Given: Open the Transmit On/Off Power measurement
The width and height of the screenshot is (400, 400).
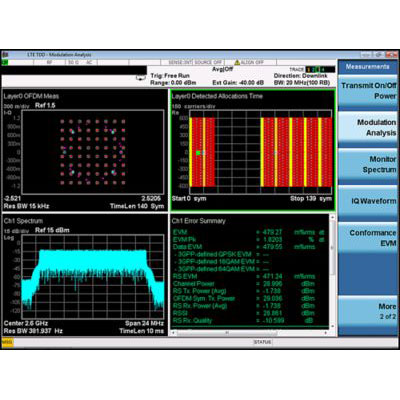Looking at the screenshot, I should coord(368,91).
